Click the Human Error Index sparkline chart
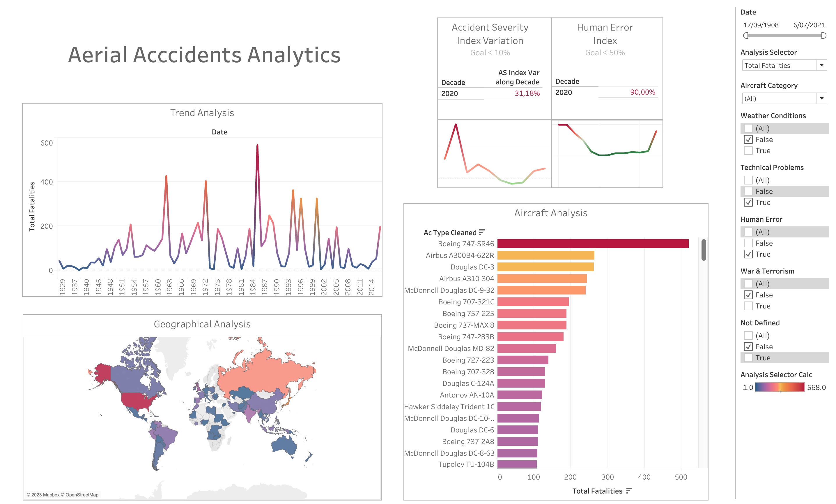The width and height of the screenshot is (836, 504). point(607,154)
